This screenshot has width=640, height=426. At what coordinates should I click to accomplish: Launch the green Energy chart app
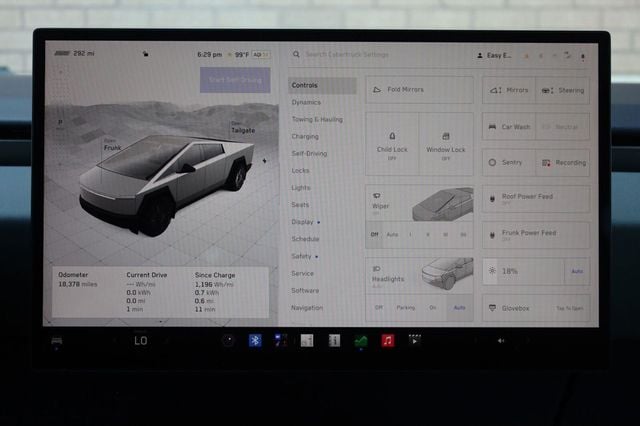tap(361, 340)
